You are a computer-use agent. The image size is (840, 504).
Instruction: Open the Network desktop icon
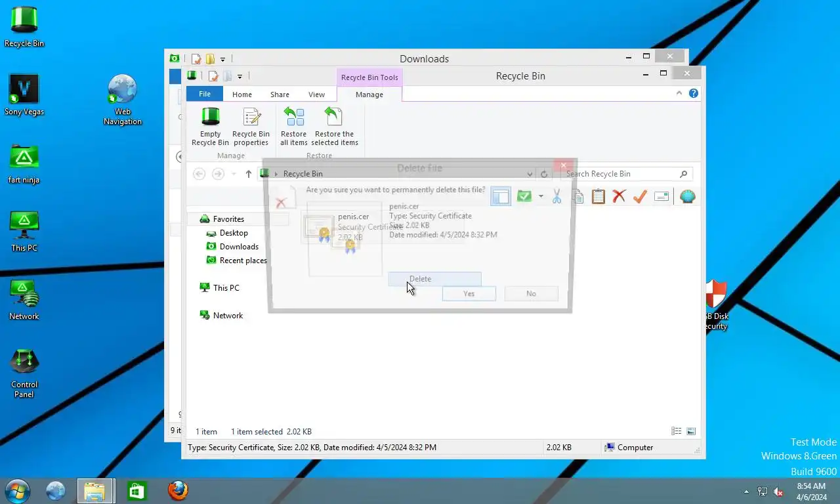tap(24, 300)
